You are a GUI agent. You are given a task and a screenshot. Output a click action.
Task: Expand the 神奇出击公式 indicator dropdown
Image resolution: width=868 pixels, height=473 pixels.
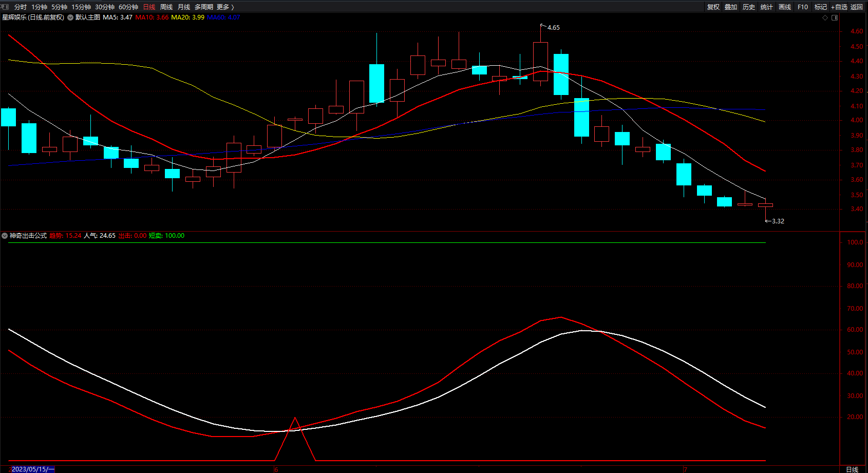click(5, 236)
